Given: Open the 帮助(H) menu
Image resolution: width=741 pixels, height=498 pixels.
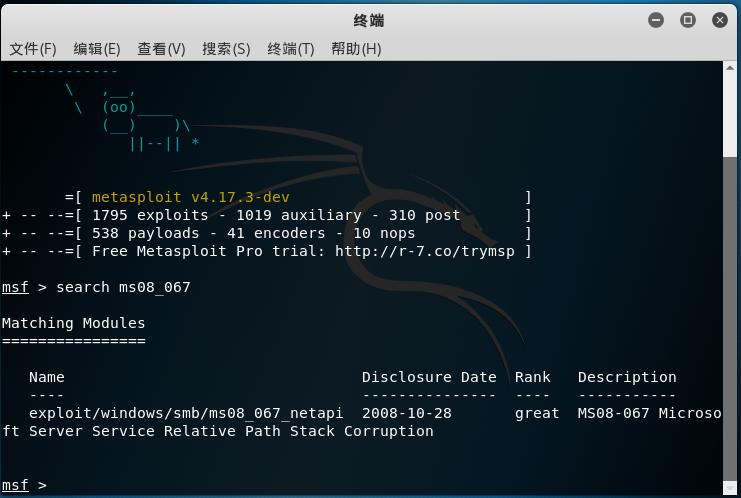Looking at the screenshot, I should [356, 49].
